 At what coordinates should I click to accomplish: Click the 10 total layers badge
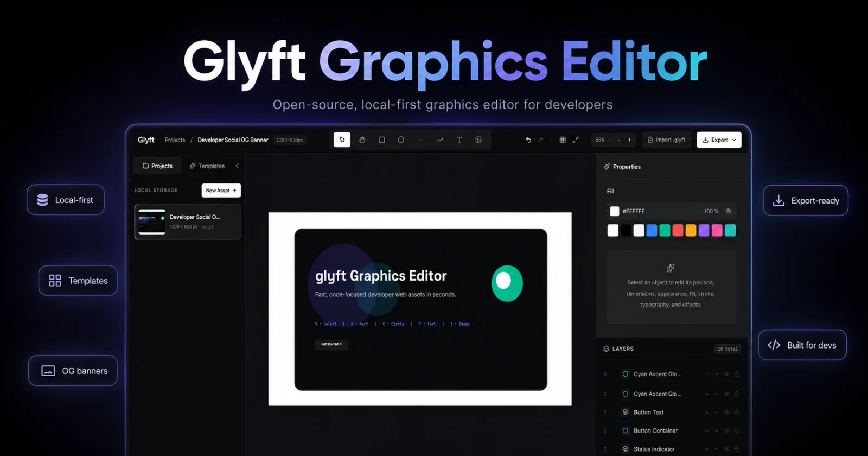[x=727, y=349]
